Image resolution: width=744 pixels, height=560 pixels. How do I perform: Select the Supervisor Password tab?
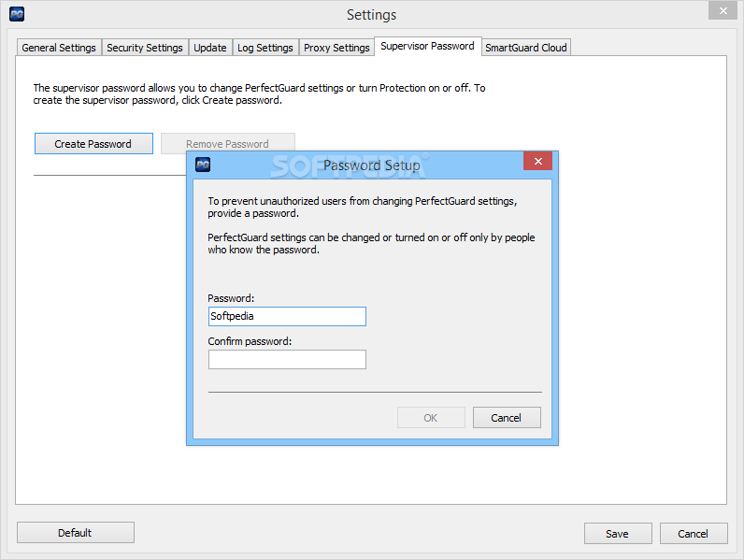tap(427, 46)
